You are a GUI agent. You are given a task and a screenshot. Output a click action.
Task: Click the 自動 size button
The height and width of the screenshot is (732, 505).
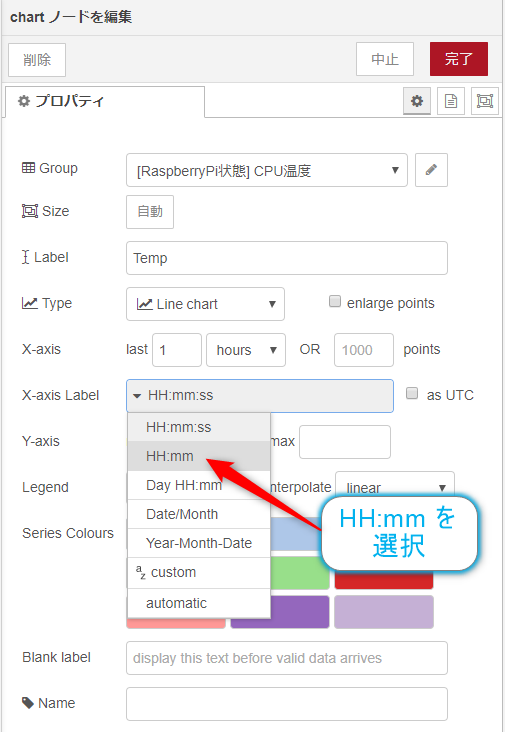coord(150,211)
